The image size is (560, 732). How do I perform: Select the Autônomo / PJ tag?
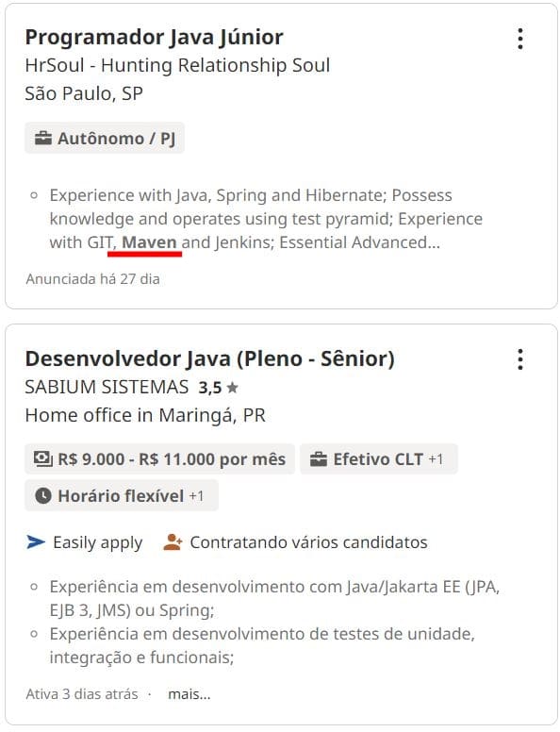coord(105,138)
